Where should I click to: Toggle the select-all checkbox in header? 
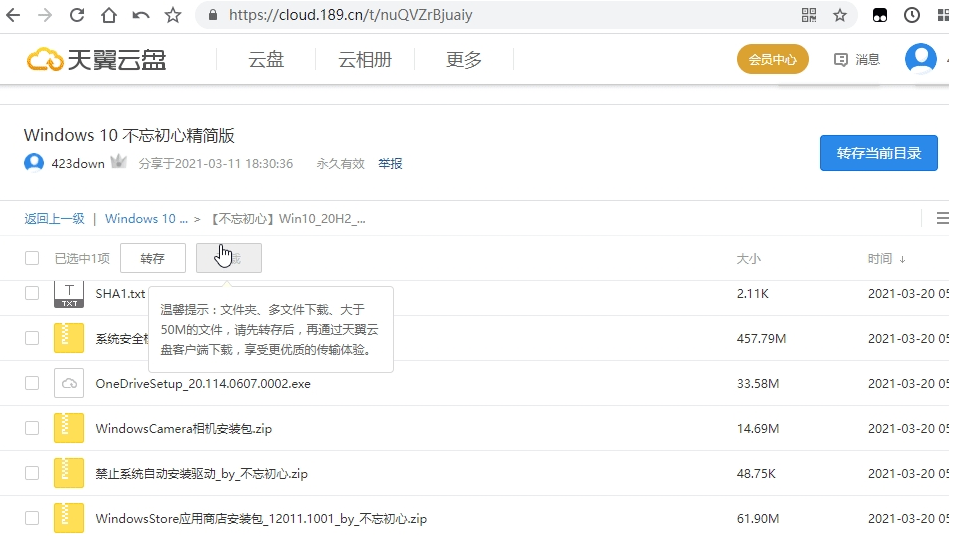point(32,259)
